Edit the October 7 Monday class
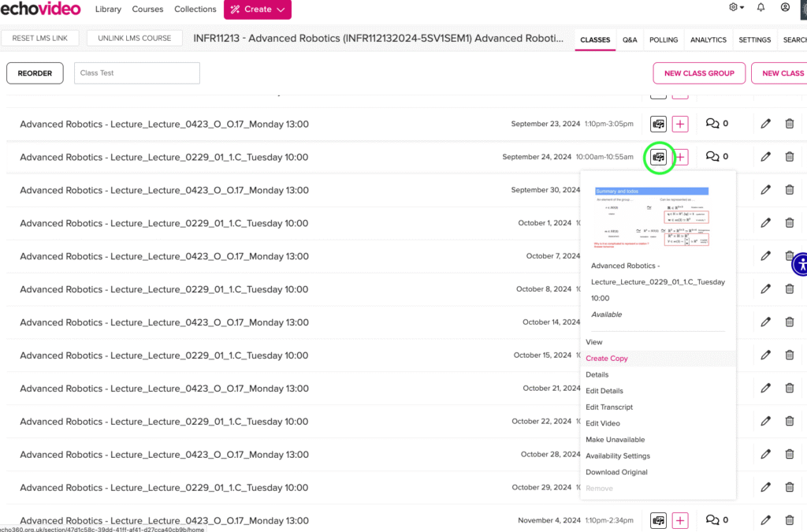Screen dimensions: 807x532 pos(764,255)
